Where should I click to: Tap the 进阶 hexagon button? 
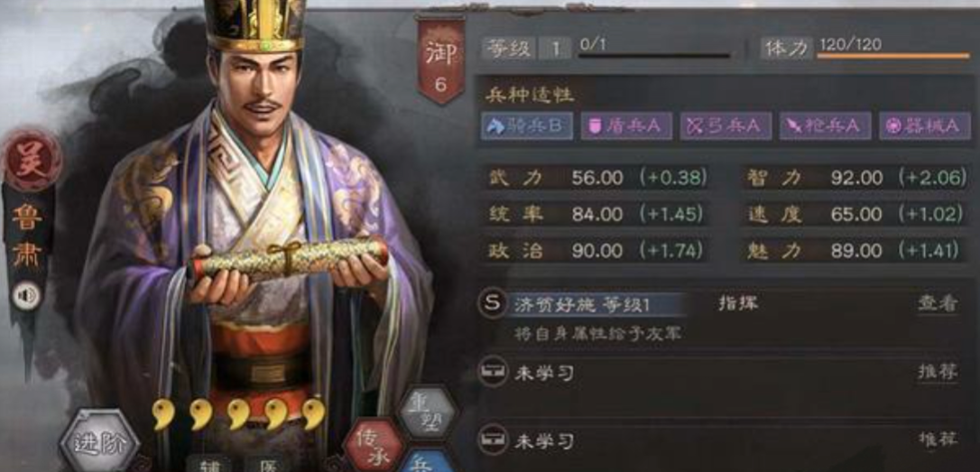[98, 442]
